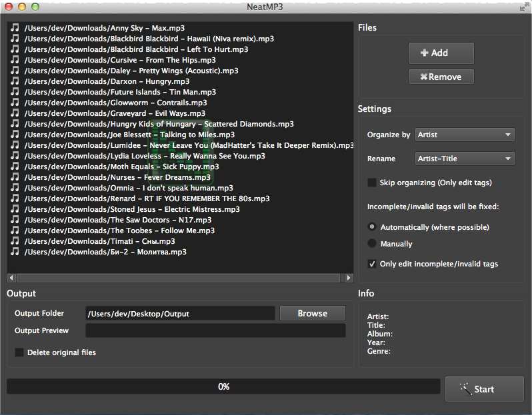This screenshot has height=415, width=532.
Task: Click music note icon beside Anny Sky – Max.mp3
Action: [15, 28]
